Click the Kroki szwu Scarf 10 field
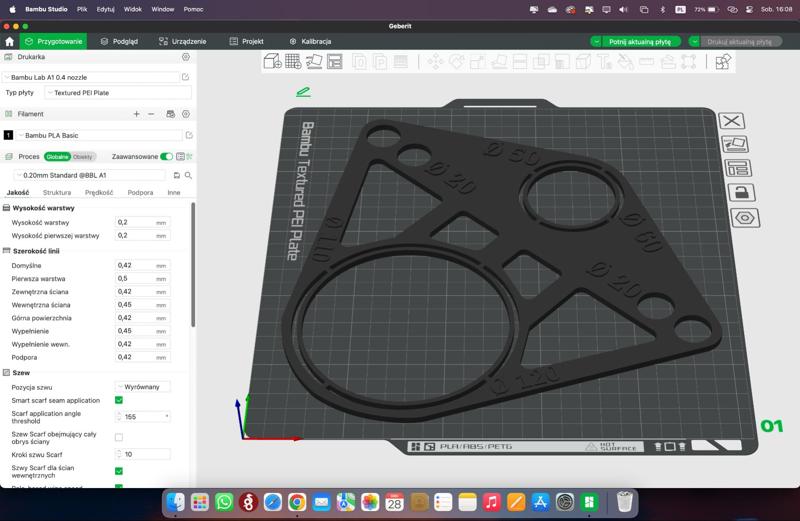This screenshot has height=521, width=800. [142, 454]
